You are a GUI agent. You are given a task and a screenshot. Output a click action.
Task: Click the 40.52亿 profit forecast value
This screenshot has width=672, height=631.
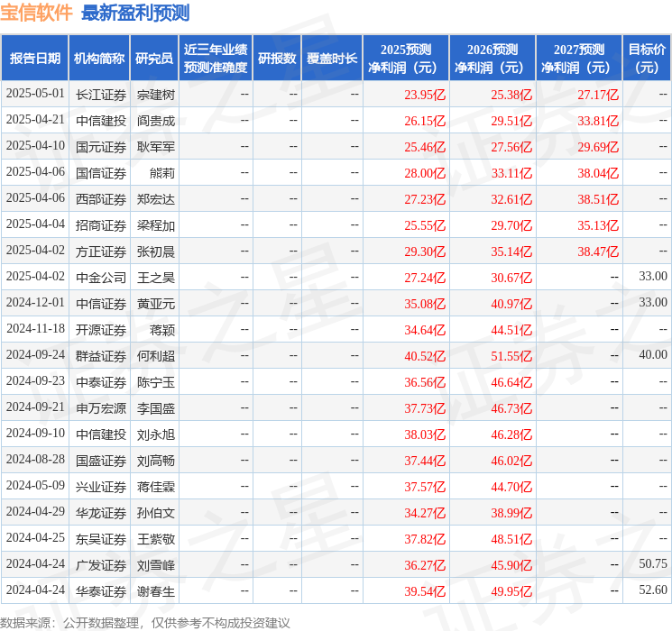(x=424, y=356)
